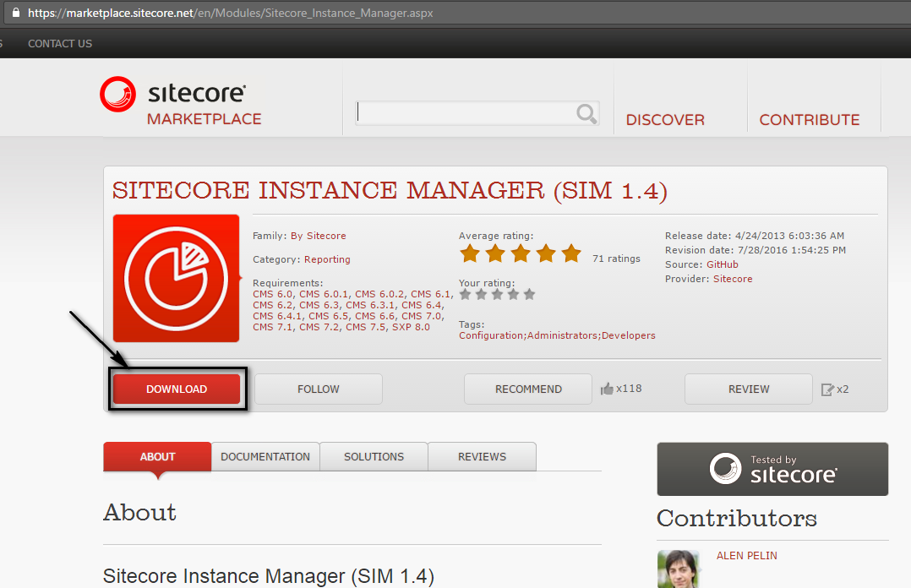Click the red DOWNLOAD button
This screenshot has height=588, width=911.
tap(177, 389)
